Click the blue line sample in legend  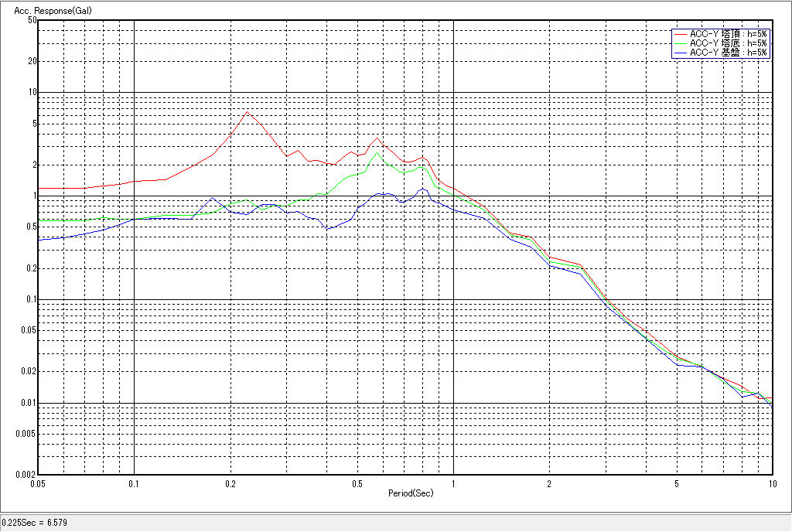point(680,53)
